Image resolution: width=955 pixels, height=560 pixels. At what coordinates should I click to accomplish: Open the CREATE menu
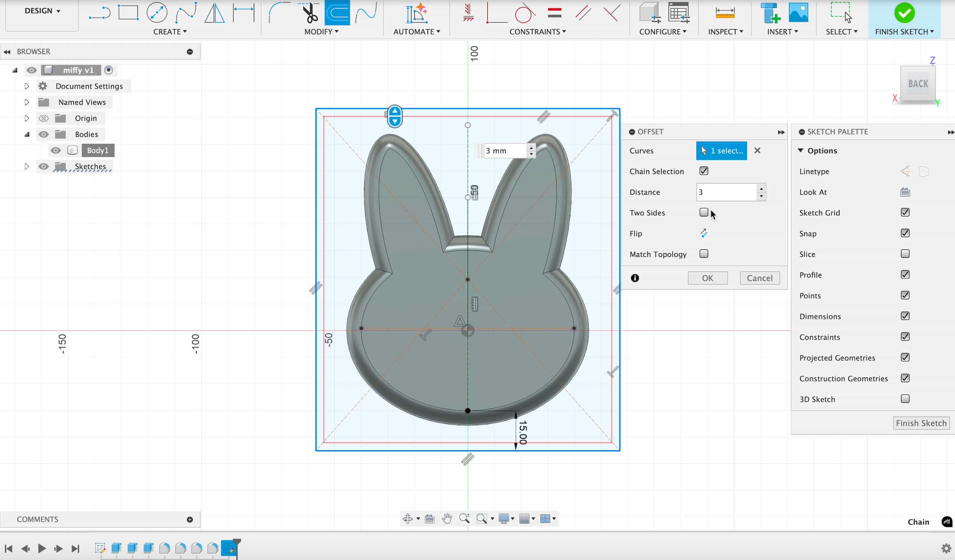(170, 32)
